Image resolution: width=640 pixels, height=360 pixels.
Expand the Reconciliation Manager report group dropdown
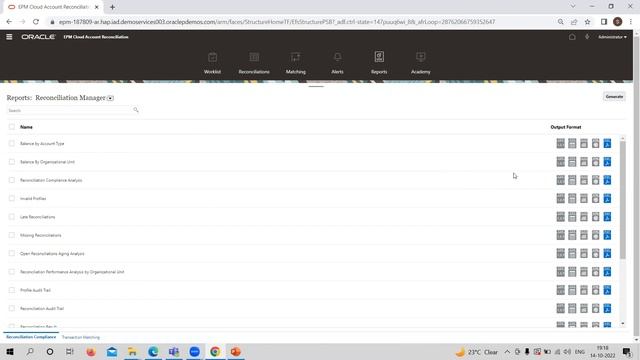(110, 98)
